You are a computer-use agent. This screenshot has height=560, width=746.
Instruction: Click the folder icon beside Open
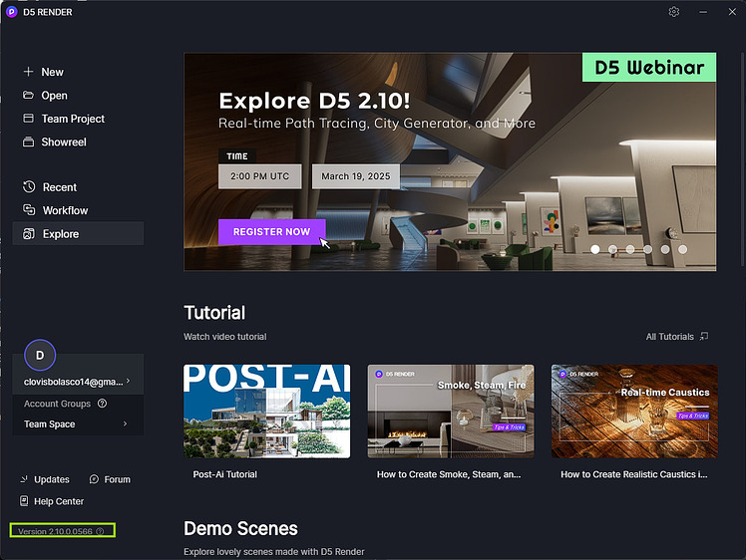29,95
